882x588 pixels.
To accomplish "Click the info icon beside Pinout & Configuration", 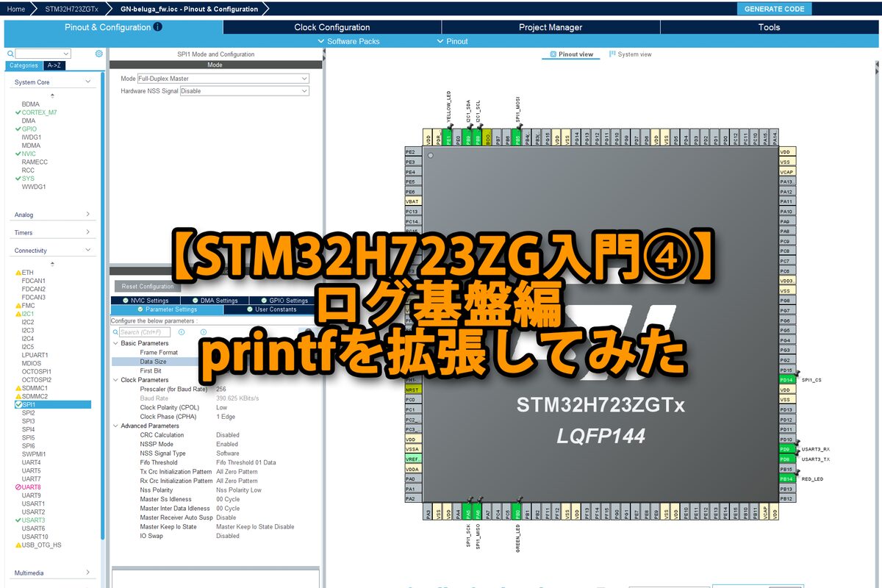I will [x=158, y=27].
